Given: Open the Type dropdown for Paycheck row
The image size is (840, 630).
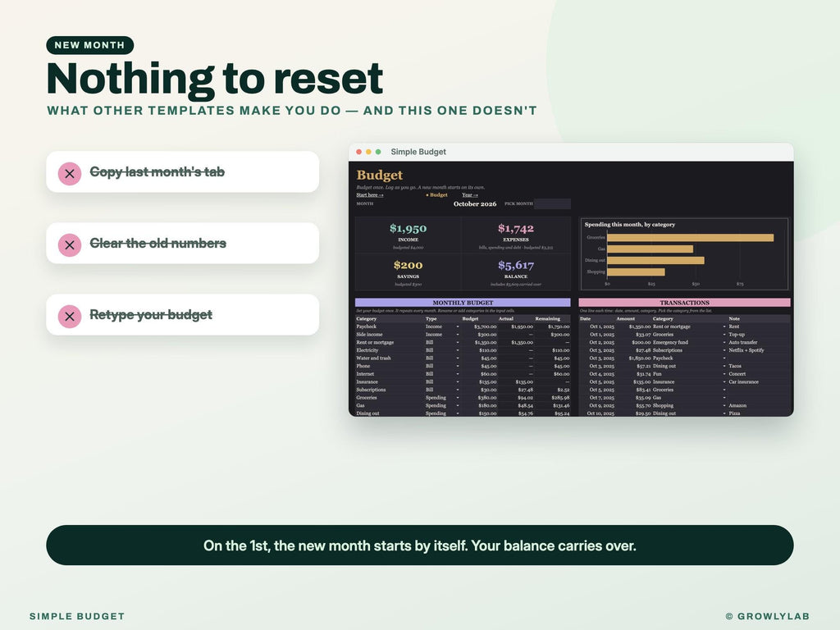Looking at the screenshot, I should pos(458,326).
